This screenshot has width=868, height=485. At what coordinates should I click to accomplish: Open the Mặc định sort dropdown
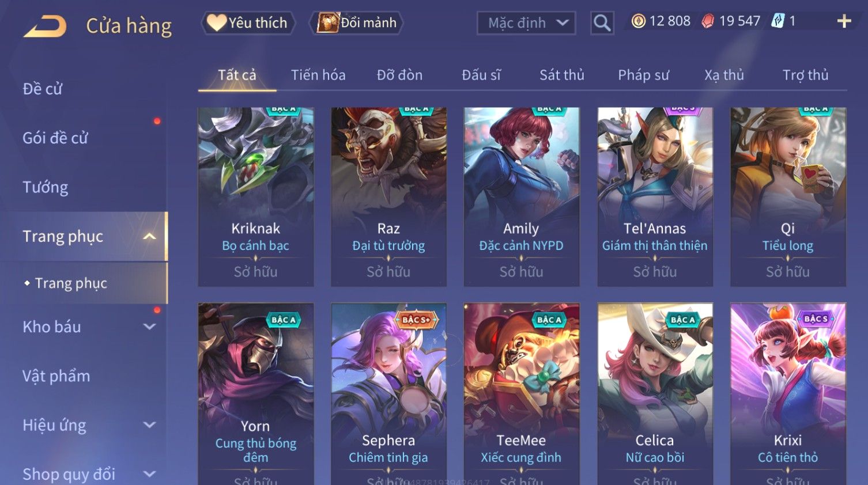point(526,23)
